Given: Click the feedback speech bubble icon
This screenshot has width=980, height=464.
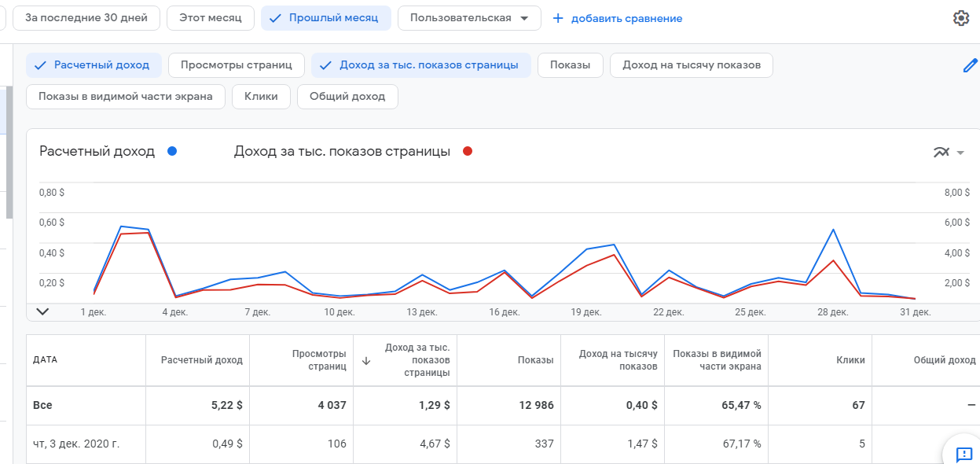Looking at the screenshot, I should pos(964,454).
